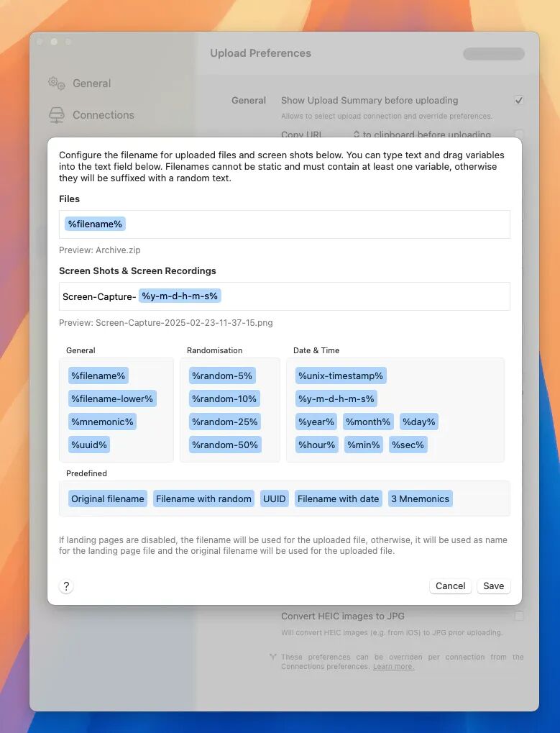The height and width of the screenshot is (733, 560).
Task: Click the %filename-lower% variable
Action: click(112, 399)
